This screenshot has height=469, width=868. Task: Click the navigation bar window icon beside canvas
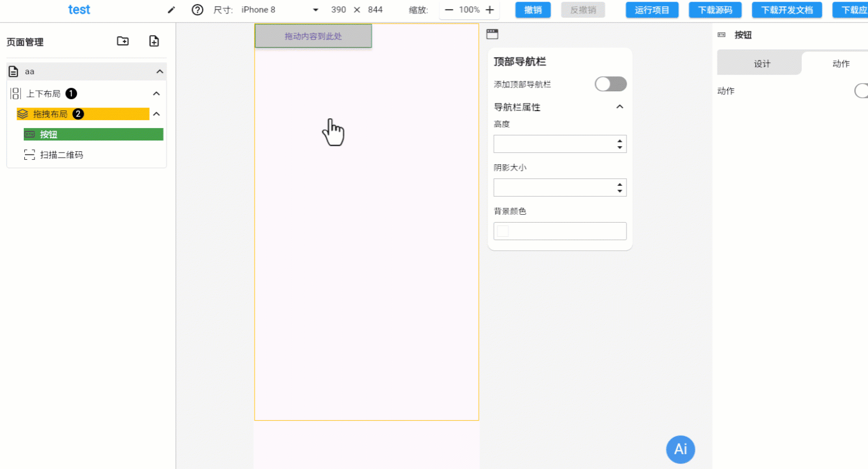(x=492, y=34)
